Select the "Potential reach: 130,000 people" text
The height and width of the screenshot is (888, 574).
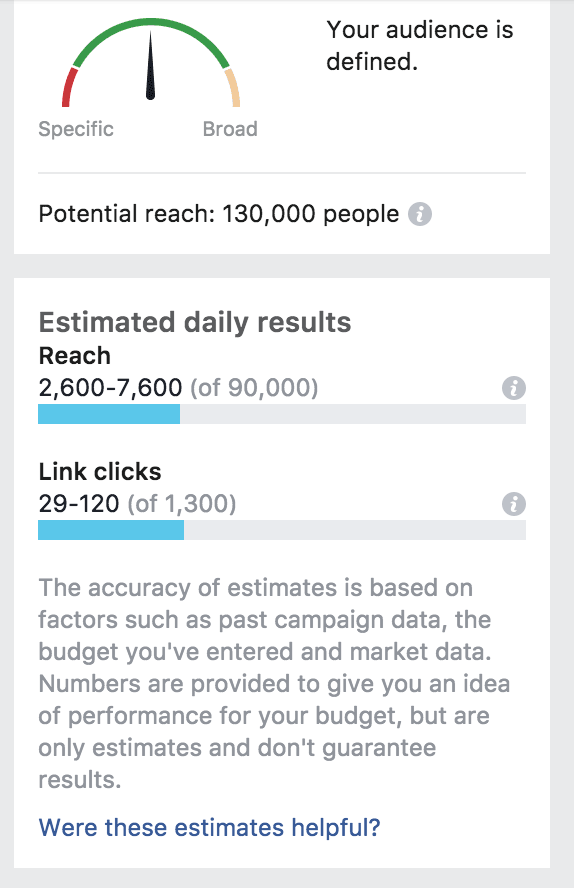click(219, 215)
